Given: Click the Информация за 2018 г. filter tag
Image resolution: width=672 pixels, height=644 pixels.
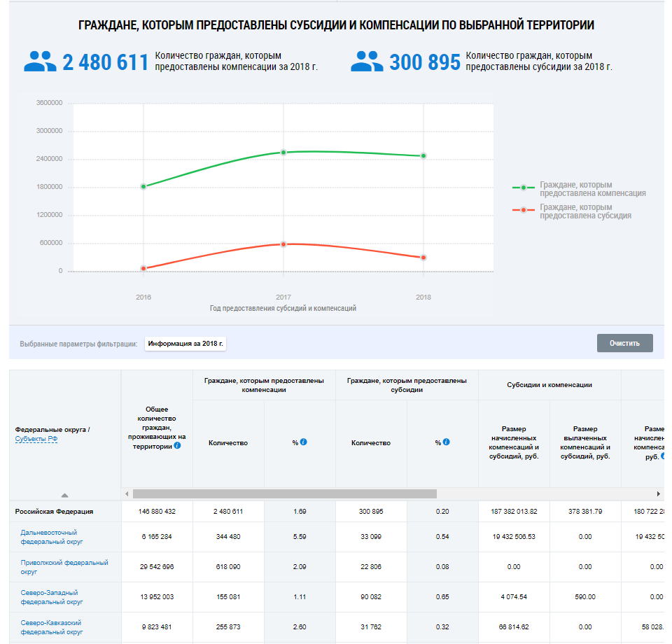Looking at the screenshot, I should click(x=186, y=344).
